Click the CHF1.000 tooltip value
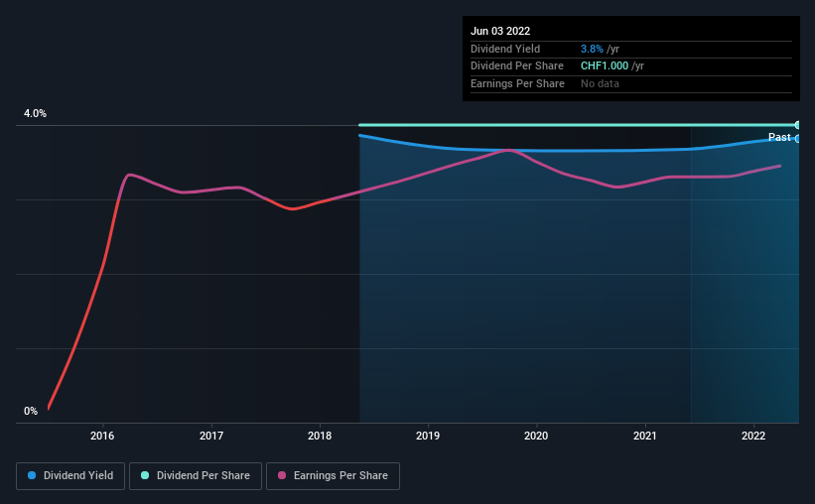815x504 pixels. (x=605, y=65)
